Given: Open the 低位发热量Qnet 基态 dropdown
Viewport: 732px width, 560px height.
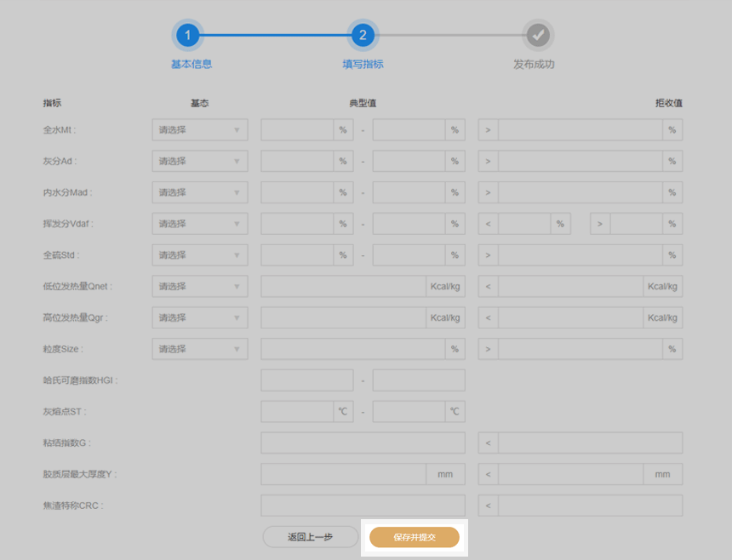Looking at the screenshot, I should click(x=200, y=287).
